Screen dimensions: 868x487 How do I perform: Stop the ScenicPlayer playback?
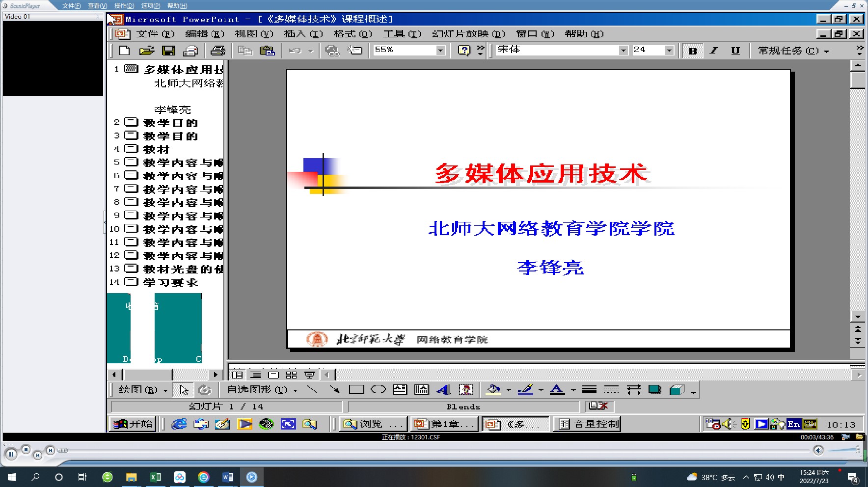[26, 449]
